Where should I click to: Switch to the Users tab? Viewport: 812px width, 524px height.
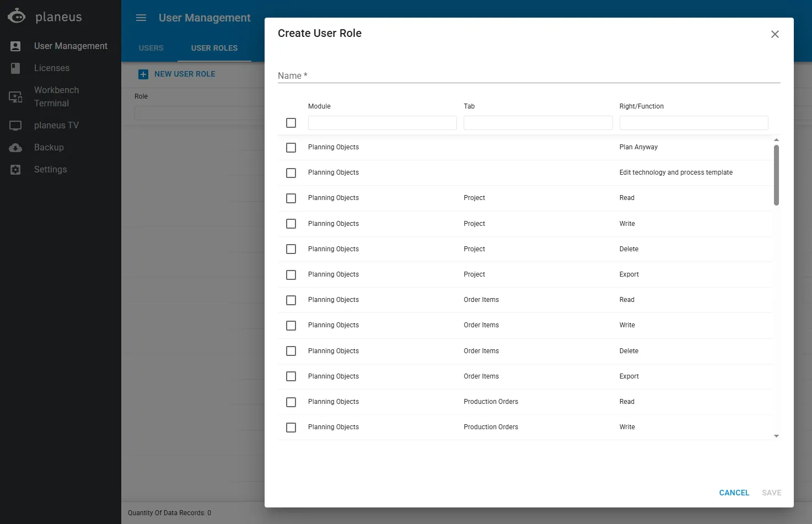[151, 48]
